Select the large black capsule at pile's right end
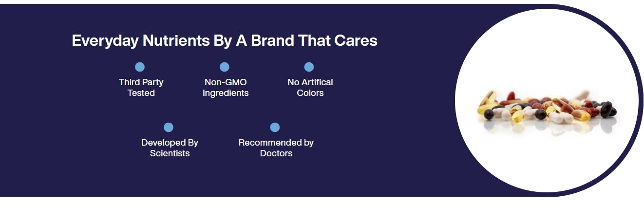 pos(606,110)
